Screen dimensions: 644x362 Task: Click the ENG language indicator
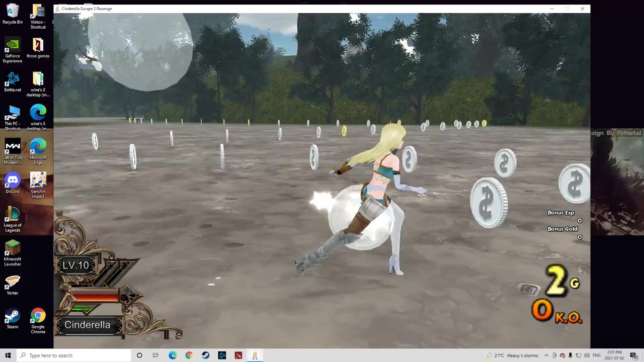click(597, 355)
